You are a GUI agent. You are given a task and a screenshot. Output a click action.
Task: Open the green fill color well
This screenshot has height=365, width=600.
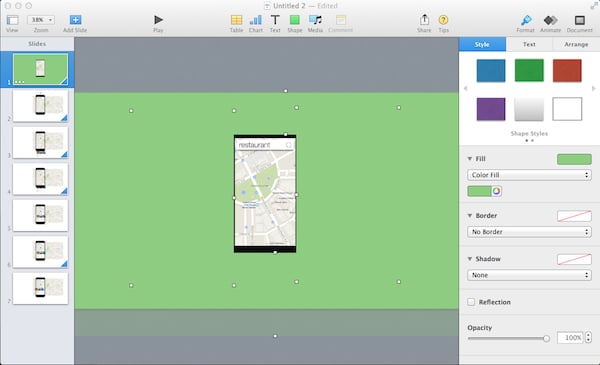479,191
